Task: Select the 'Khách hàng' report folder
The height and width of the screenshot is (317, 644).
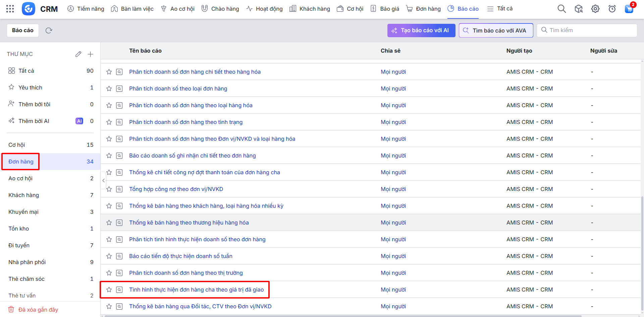Action: [23, 195]
